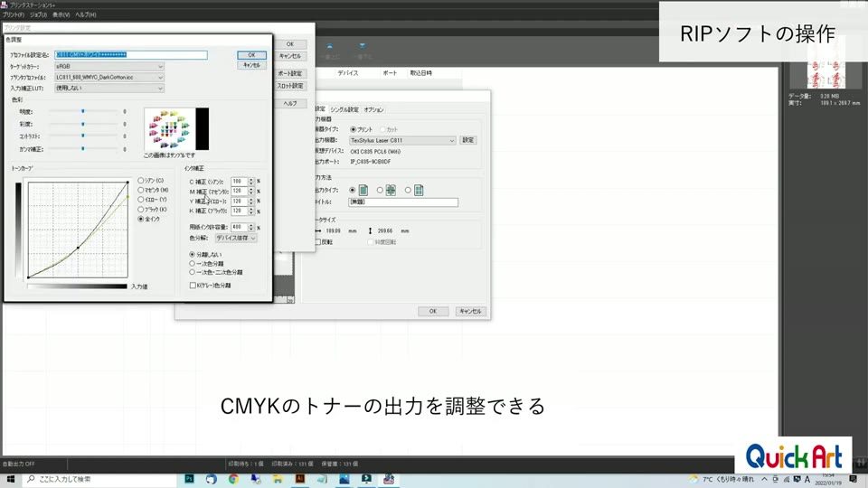Image resolution: width=868 pixels, height=488 pixels.
Task: Click the tone curve middle control point
Action: pyautogui.click(x=78, y=248)
